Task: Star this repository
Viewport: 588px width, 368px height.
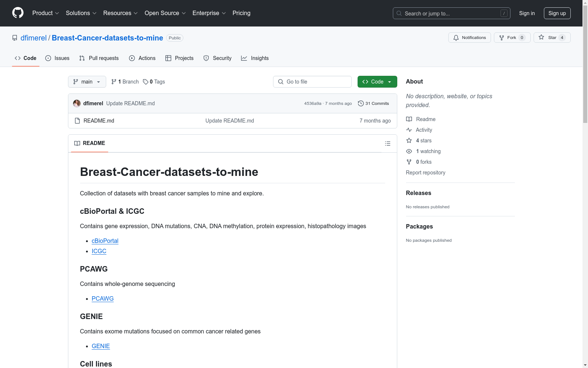Action: click(552, 38)
